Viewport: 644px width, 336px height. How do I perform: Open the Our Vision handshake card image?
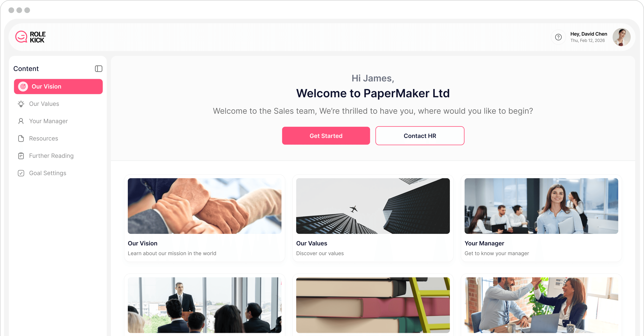(x=204, y=206)
